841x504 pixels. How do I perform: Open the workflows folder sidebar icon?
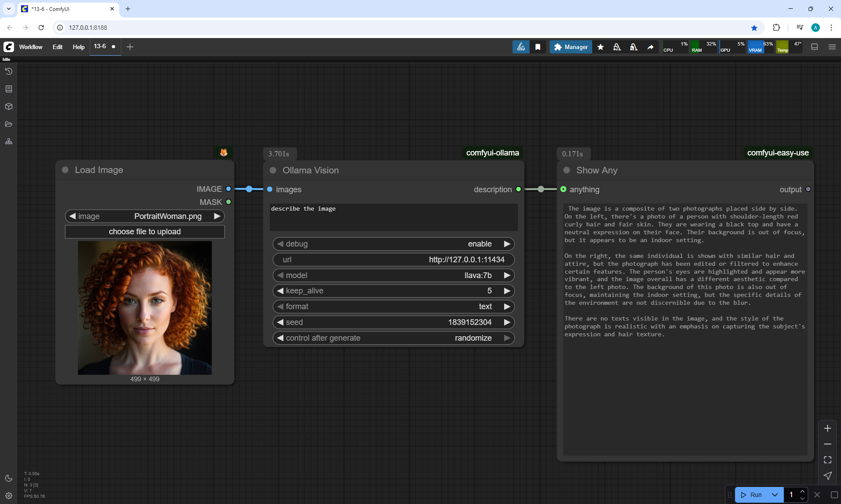click(x=9, y=124)
